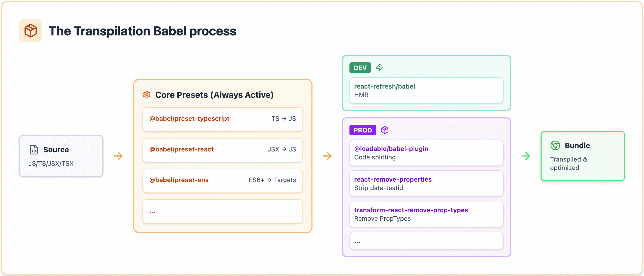
Task: Open the @babel/preset-env link
Action: [x=179, y=180]
